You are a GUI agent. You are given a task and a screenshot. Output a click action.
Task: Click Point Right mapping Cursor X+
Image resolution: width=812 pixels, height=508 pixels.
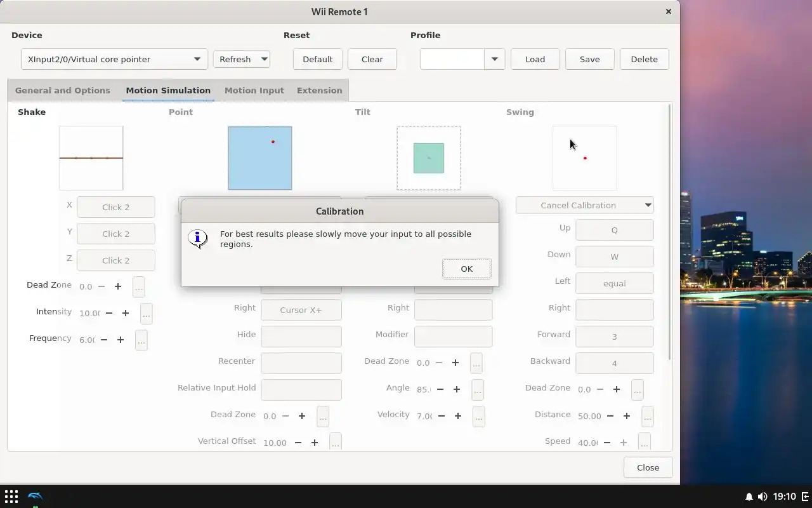[x=301, y=310]
